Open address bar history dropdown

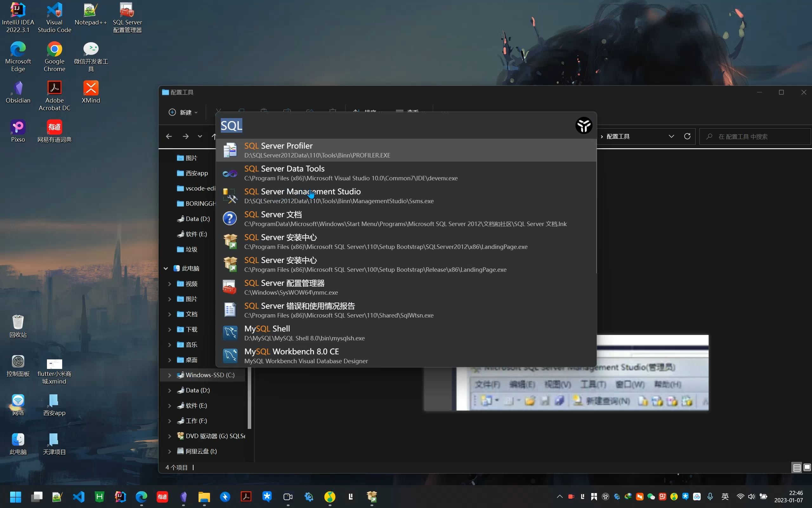pyautogui.click(x=671, y=137)
